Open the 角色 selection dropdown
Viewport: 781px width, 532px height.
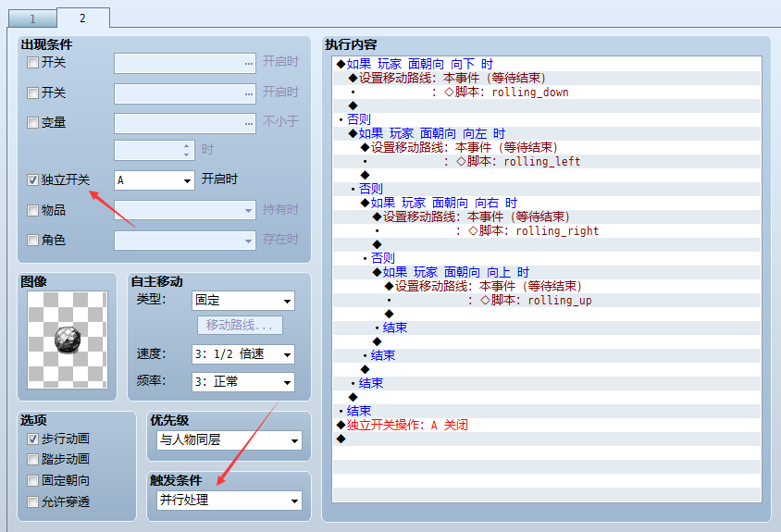pos(185,241)
